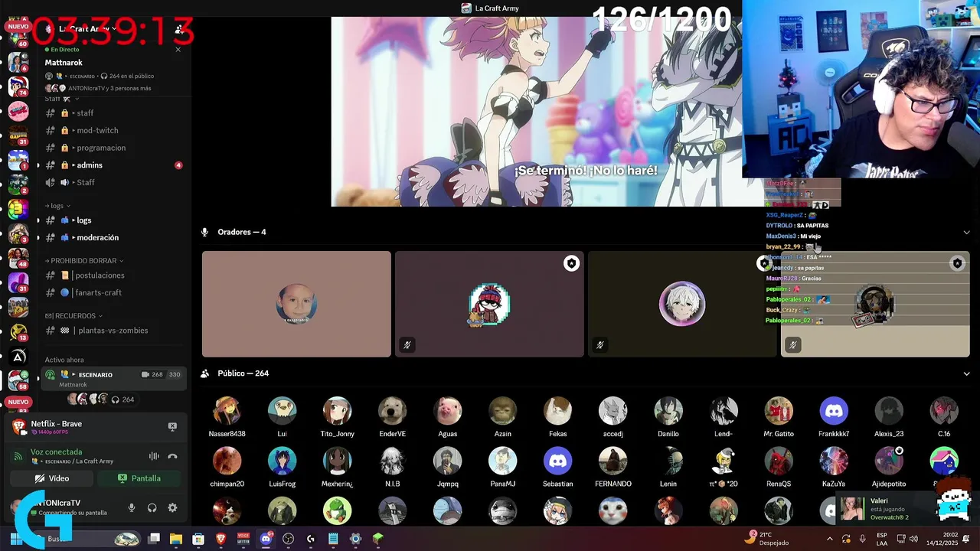The width and height of the screenshot is (980, 551).
Task: Mute microphone in user panel
Action: click(x=132, y=507)
